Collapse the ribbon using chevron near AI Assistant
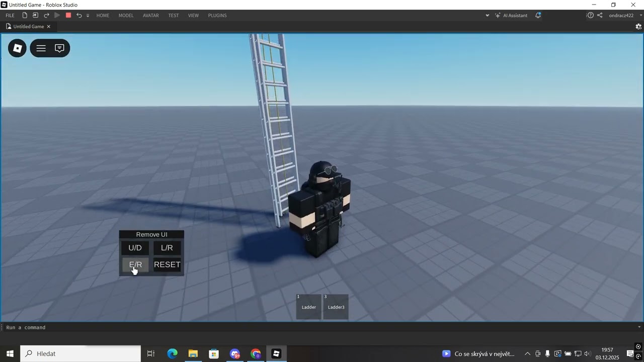 tap(487, 16)
